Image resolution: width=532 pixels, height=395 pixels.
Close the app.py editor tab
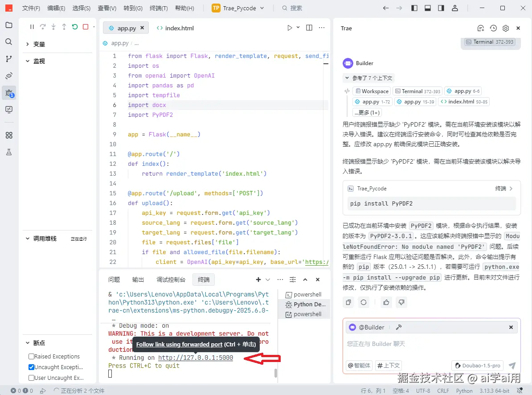(x=142, y=28)
